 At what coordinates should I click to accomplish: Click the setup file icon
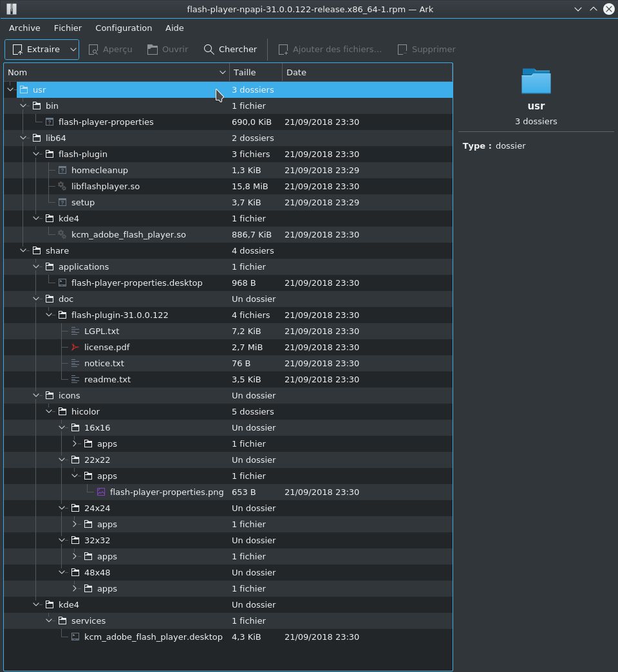point(62,202)
